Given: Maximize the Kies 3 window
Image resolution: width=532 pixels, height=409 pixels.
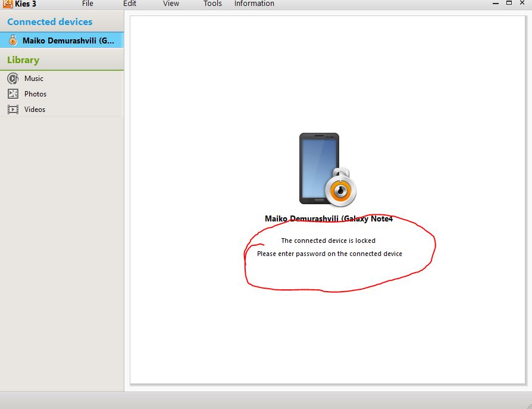Looking at the screenshot, I should (509, 3).
